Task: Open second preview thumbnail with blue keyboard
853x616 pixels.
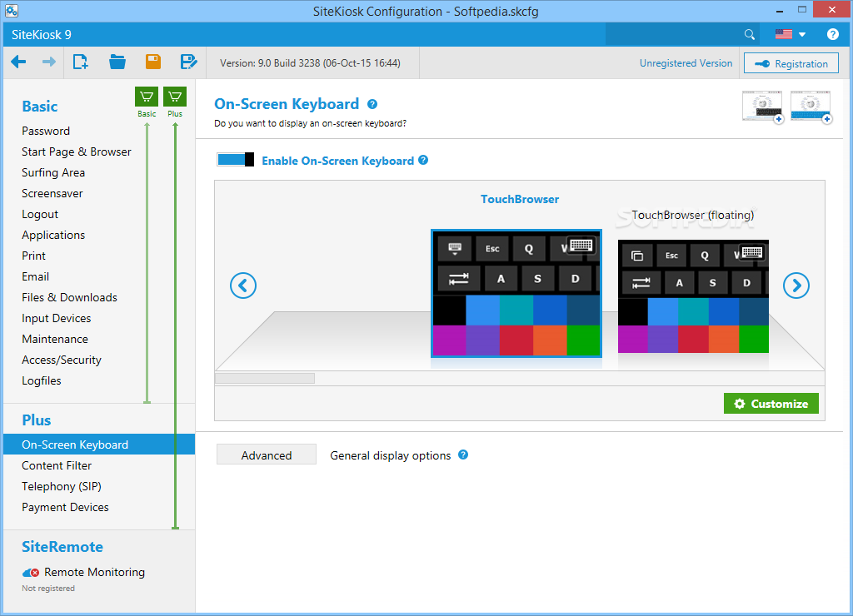Action: point(811,106)
